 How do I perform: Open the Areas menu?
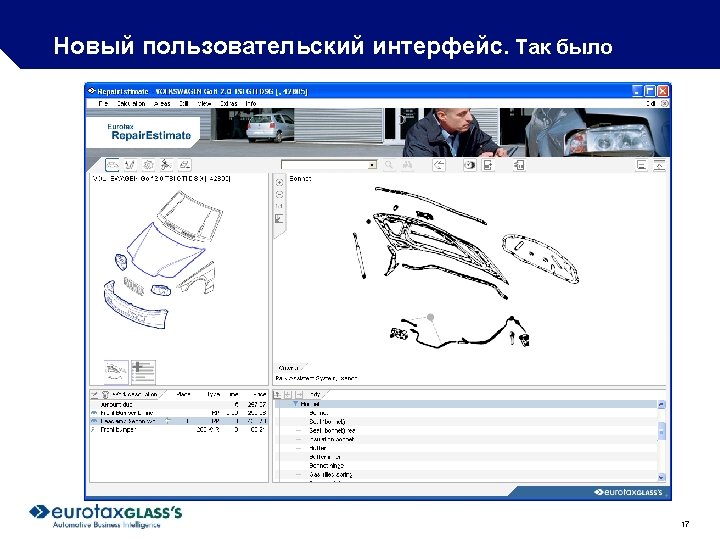[x=162, y=104]
